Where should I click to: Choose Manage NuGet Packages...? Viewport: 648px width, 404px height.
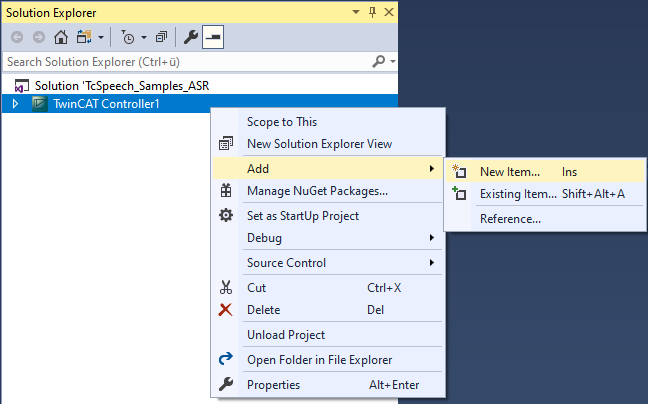point(317,191)
